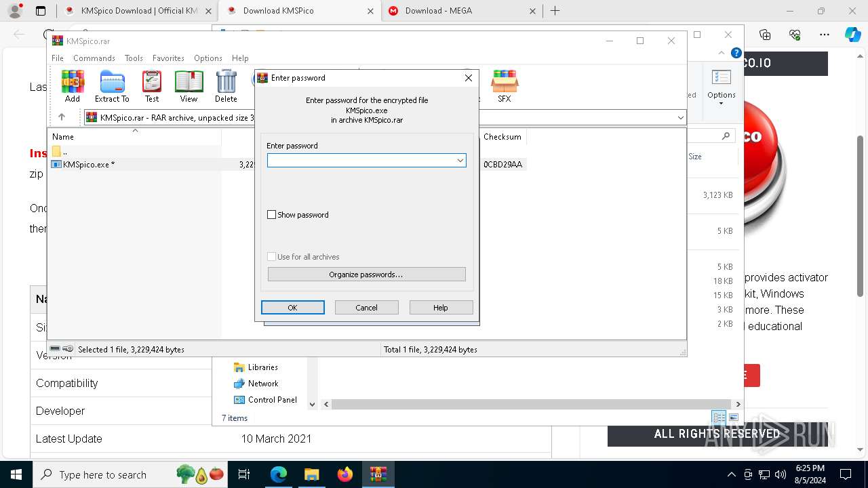Switch Explorer to details view icon
The height and width of the screenshot is (488, 868).
[x=718, y=418]
